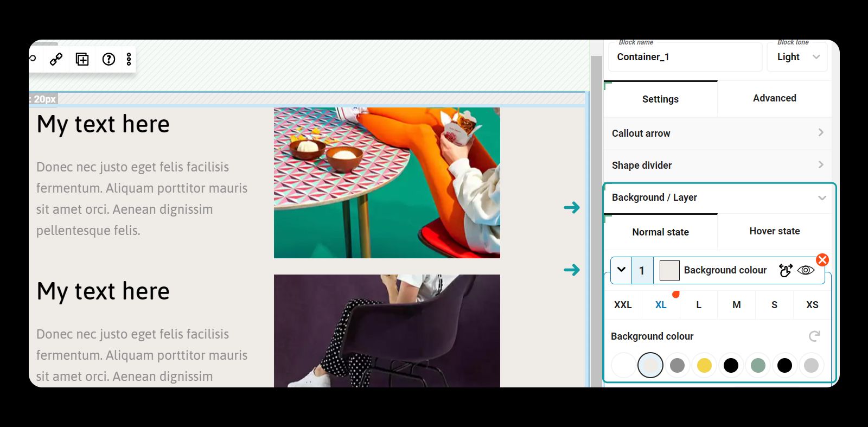Pick the black swatch next to yellow

[x=731, y=365]
